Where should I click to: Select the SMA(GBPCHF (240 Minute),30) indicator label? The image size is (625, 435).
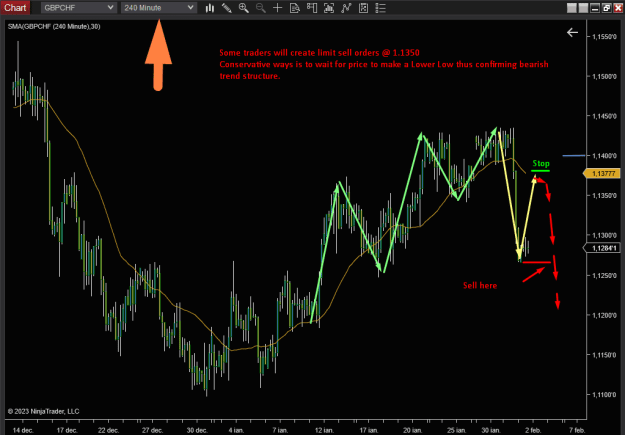pos(54,27)
